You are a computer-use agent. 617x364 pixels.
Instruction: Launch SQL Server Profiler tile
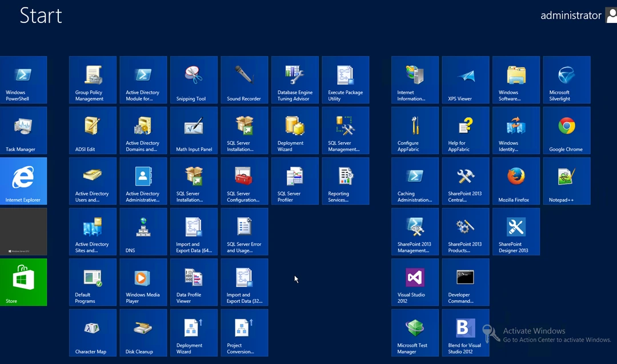[x=295, y=181]
